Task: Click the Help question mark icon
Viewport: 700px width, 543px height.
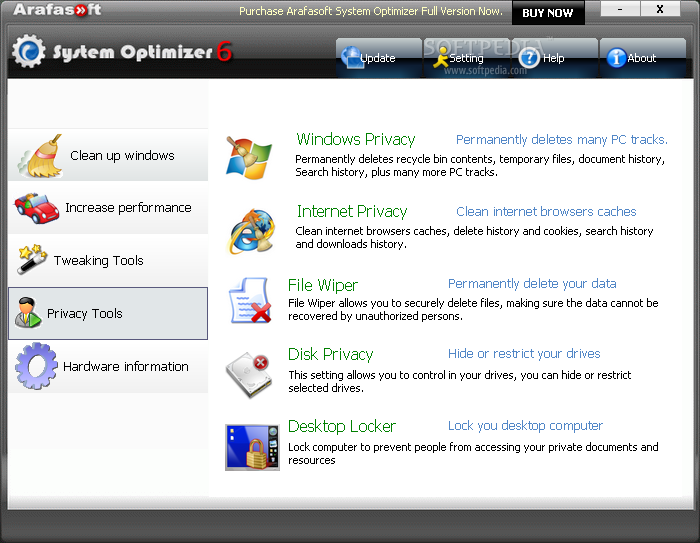Action: click(x=529, y=58)
